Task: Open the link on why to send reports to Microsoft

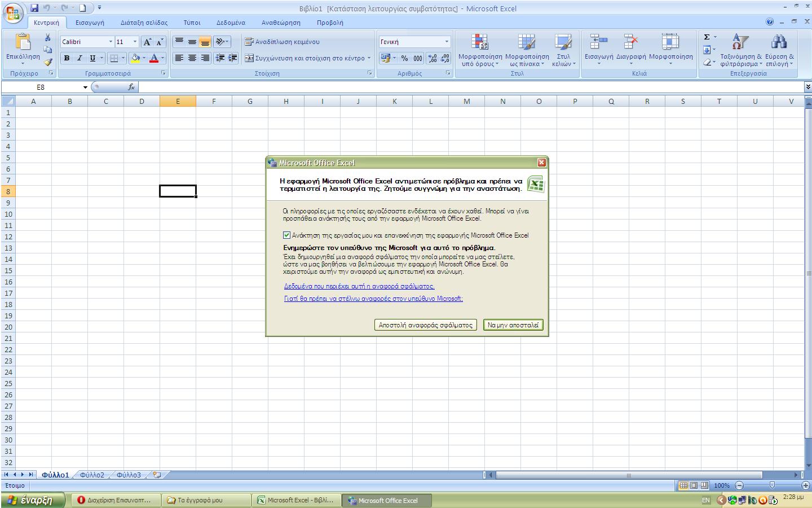Action: pyautogui.click(x=373, y=299)
